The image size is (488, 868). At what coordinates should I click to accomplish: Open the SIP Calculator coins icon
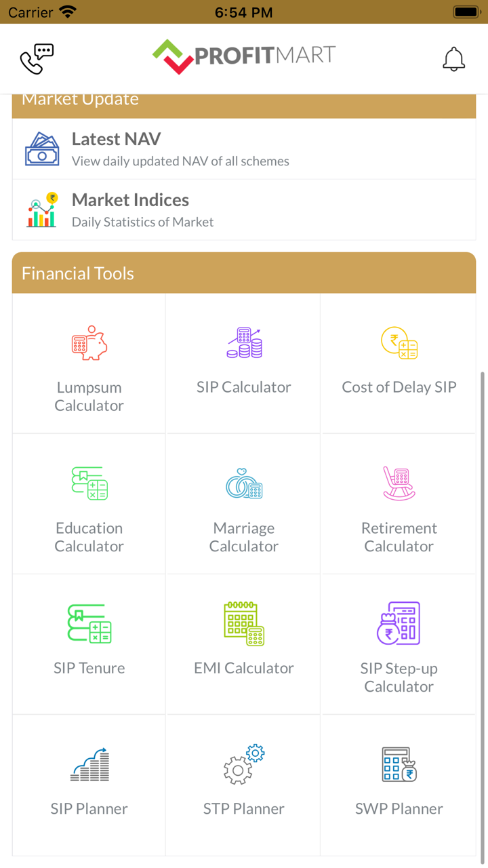click(x=244, y=343)
